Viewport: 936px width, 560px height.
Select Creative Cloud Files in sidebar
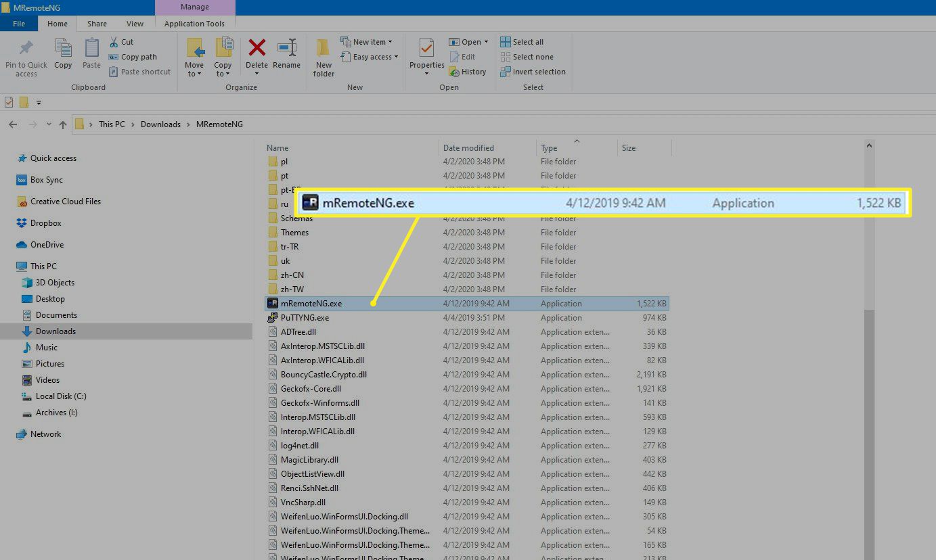click(x=66, y=202)
